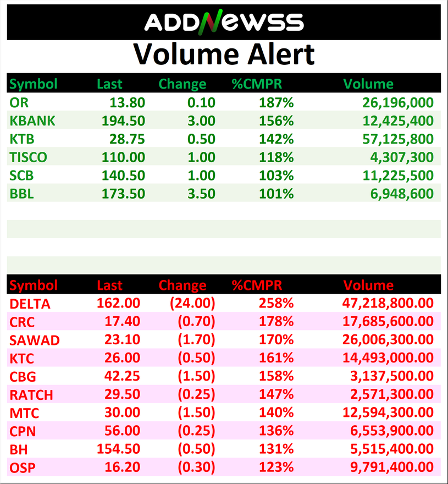Viewport: 448px width, 484px height.
Task: Select the DELTA symbol
Action: coord(30,304)
